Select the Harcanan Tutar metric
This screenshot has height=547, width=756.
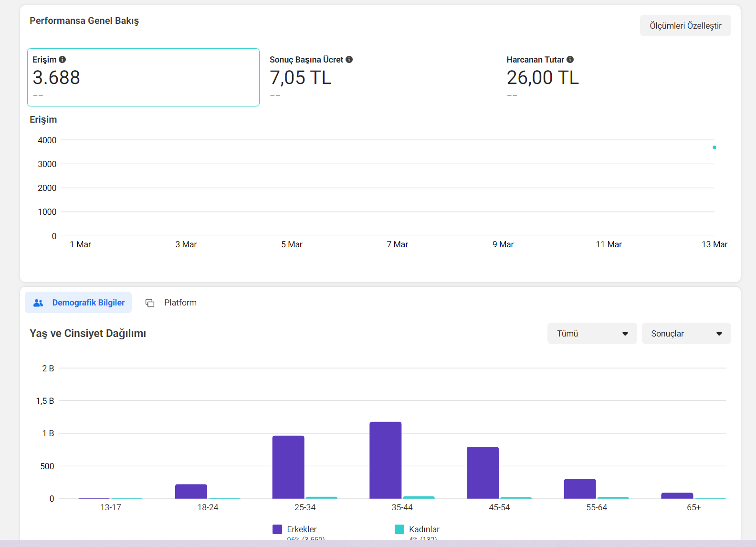[617, 77]
